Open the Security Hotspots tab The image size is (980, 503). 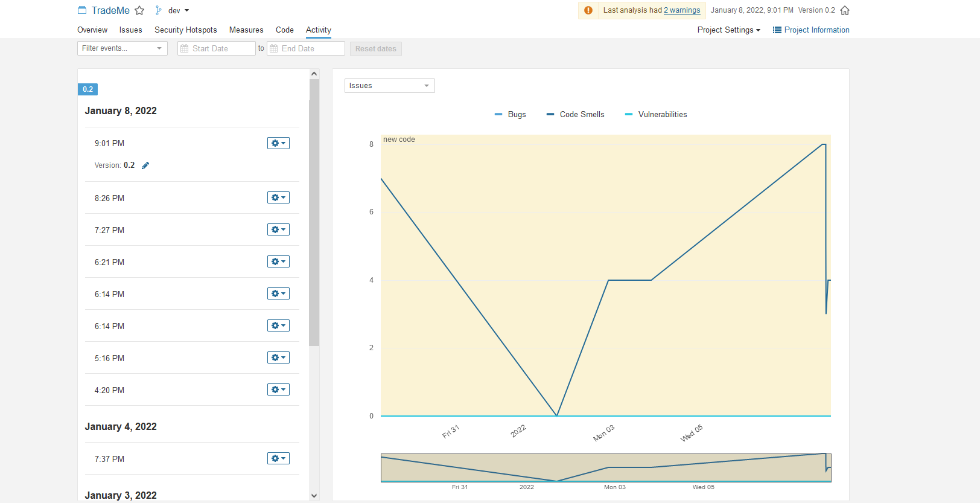coord(186,30)
